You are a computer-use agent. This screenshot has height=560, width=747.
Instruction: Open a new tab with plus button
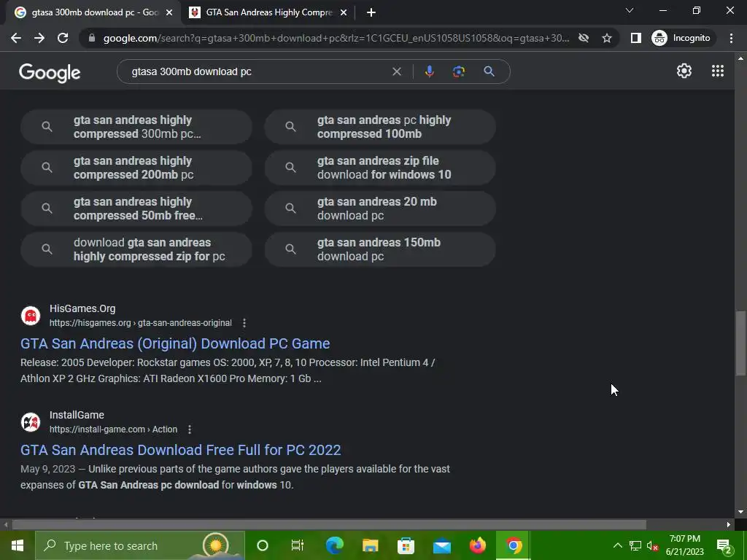371,12
